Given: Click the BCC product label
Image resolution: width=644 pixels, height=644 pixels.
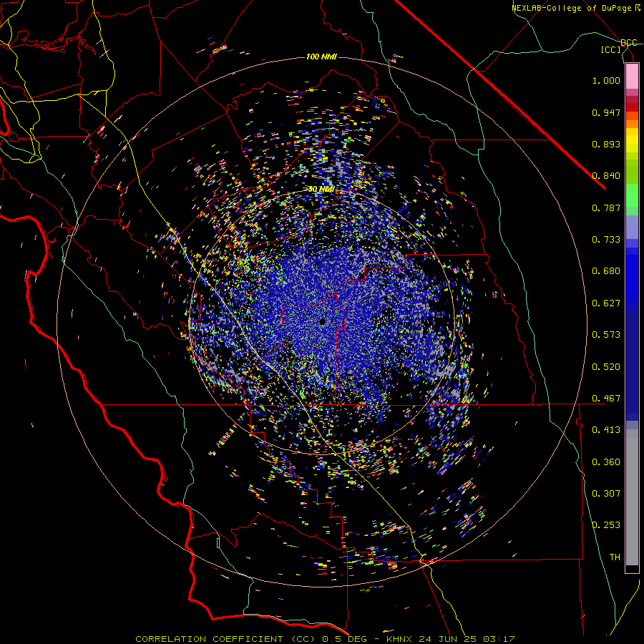Looking at the screenshot, I should pyautogui.click(x=629, y=43).
